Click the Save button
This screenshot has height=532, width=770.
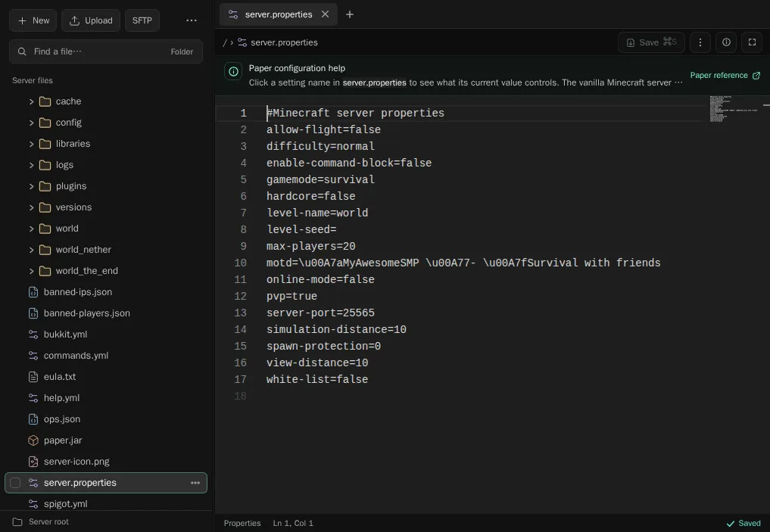[x=651, y=42]
